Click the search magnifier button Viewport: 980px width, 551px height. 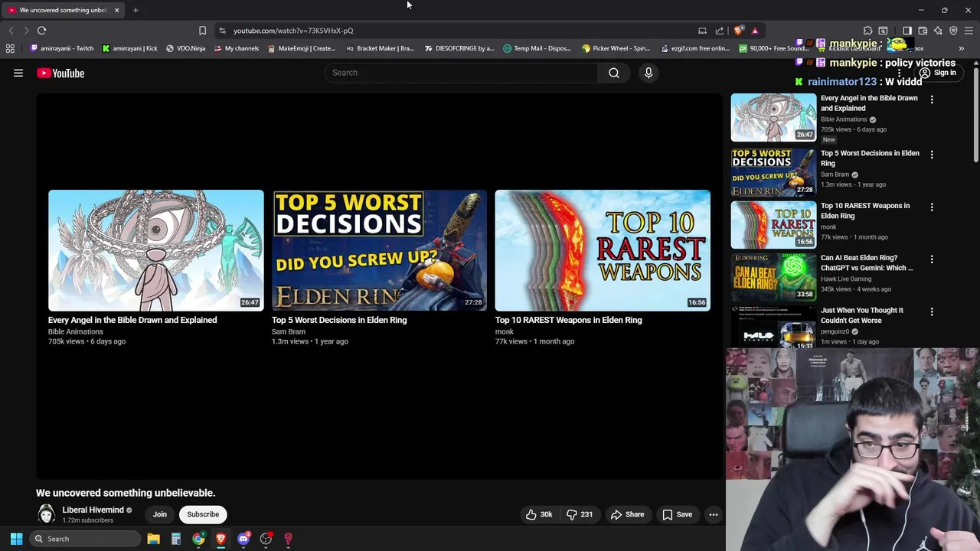point(614,73)
